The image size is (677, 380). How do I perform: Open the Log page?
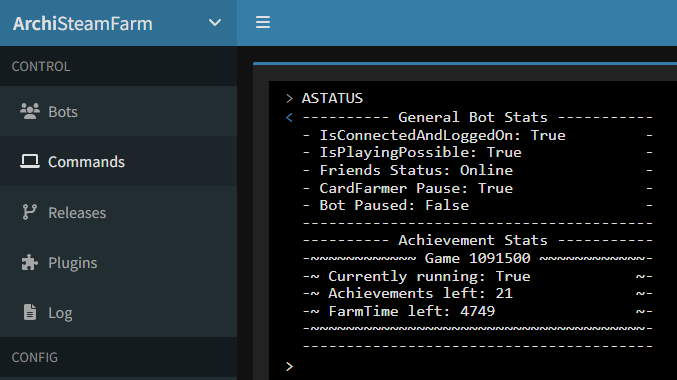(x=118, y=312)
